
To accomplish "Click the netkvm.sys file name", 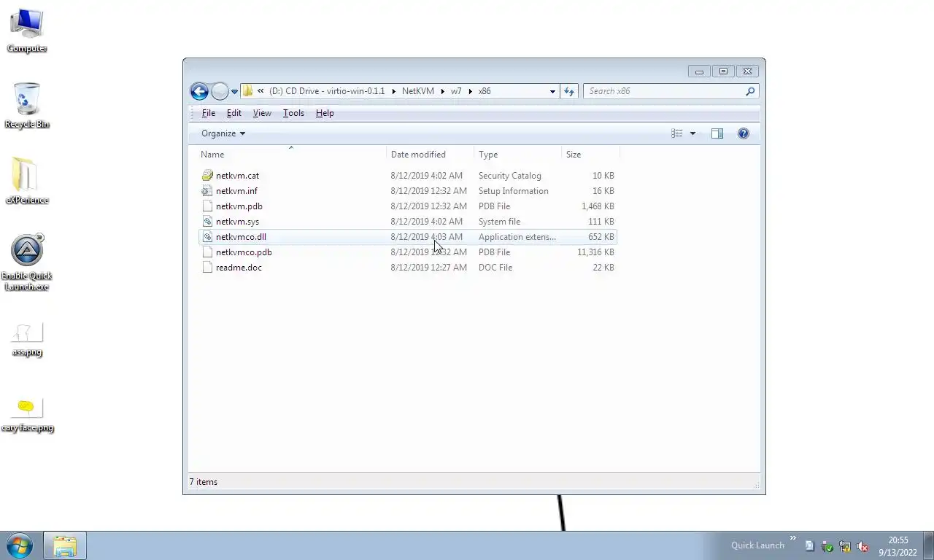I will (237, 222).
